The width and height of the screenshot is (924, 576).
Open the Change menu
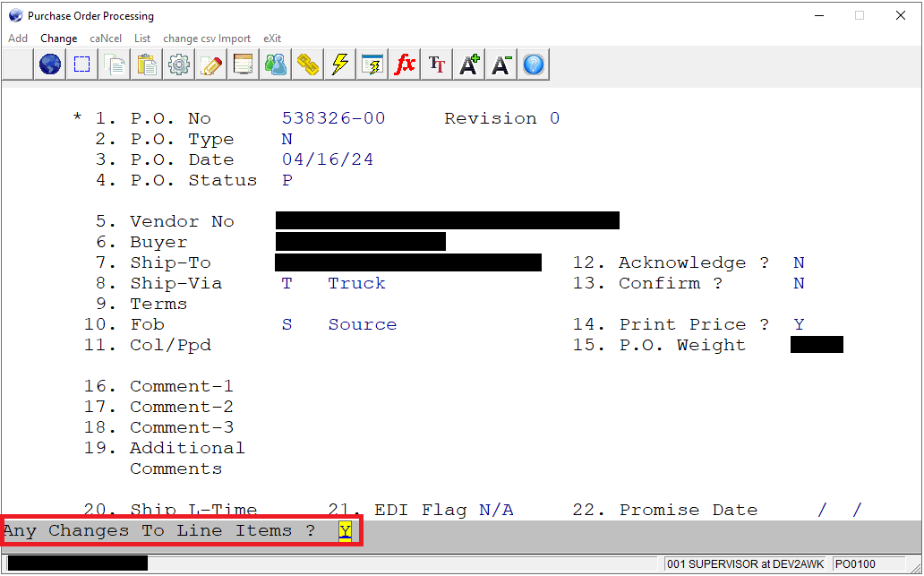tap(59, 39)
